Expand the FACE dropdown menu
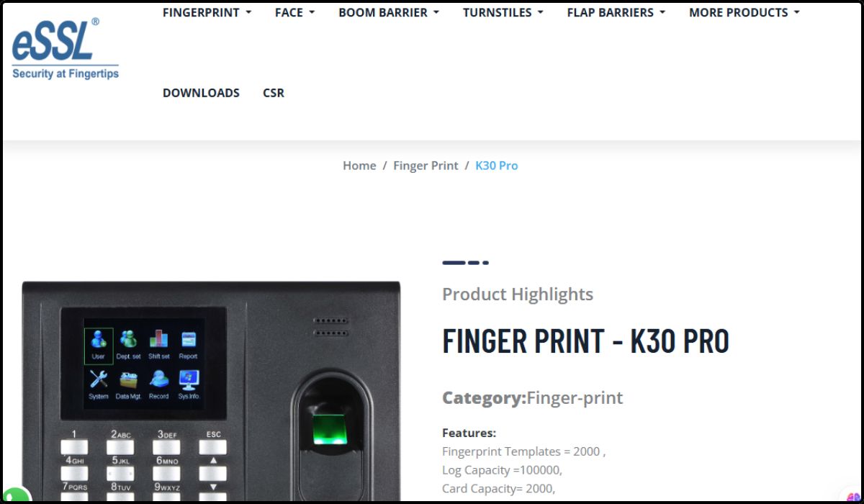 tap(295, 12)
